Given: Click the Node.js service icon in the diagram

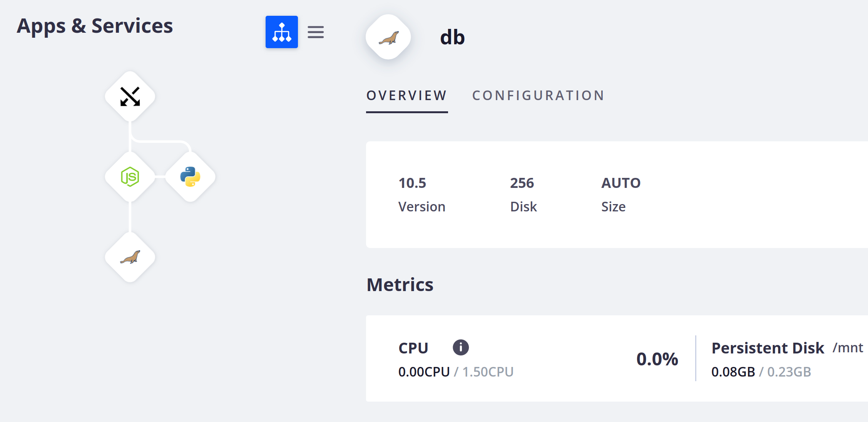Looking at the screenshot, I should click(130, 177).
